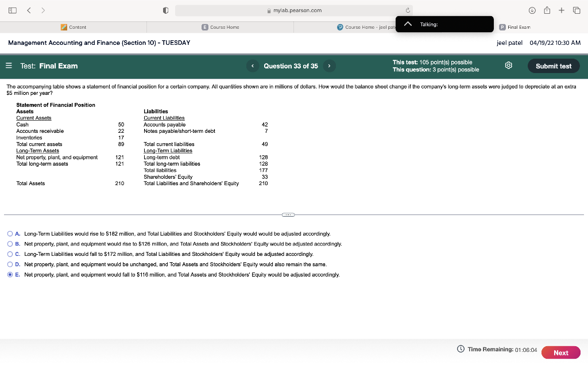Viewport: 588px width, 368px height.
Task: Select answer choice A about Long-Term Liabilities rising
Action: (10, 233)
